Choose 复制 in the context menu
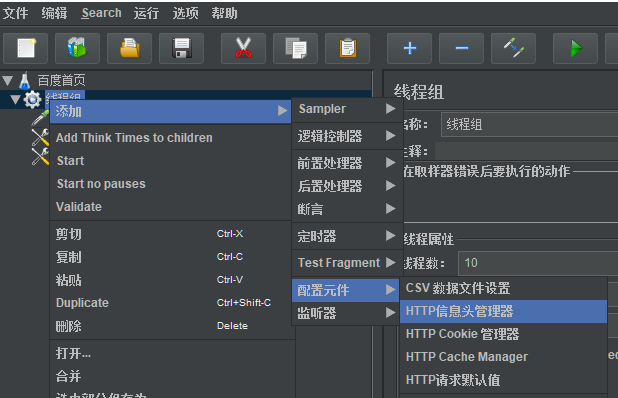 [x=171, y=257]
